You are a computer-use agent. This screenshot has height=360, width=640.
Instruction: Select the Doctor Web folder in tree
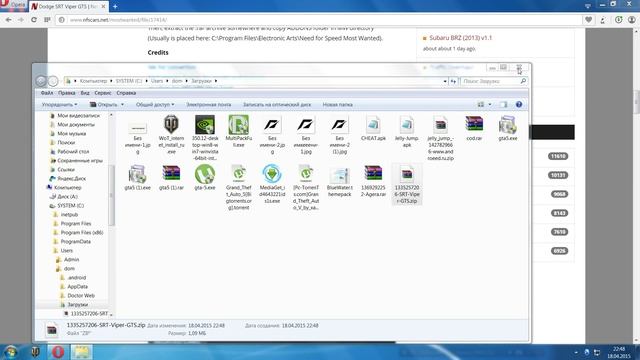click(x=81, y=296)
